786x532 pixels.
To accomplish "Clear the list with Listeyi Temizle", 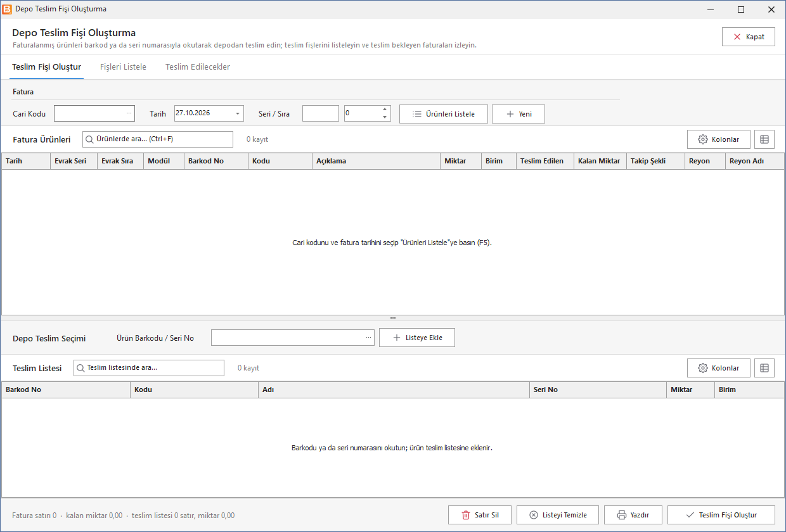I will point(558,515).
